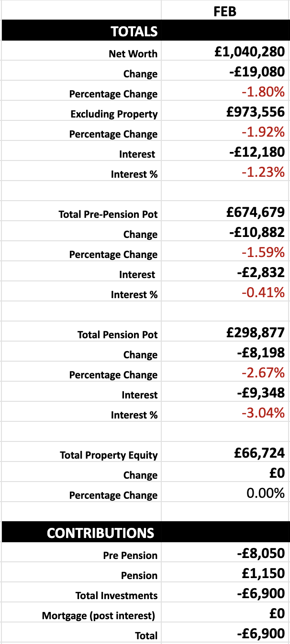This screenshot has width=290, height=644.
Task: Click the Net Worth change cell -£19,080
Action: 225,71
